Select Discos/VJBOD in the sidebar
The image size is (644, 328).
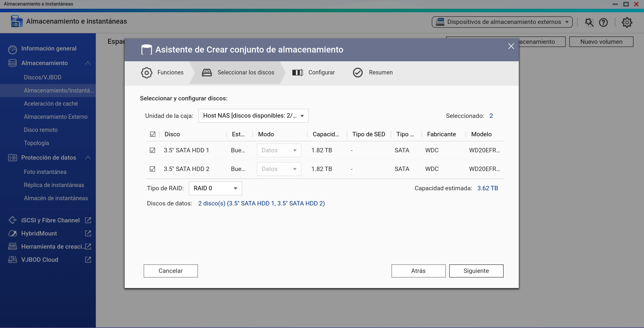coord(43,77)
